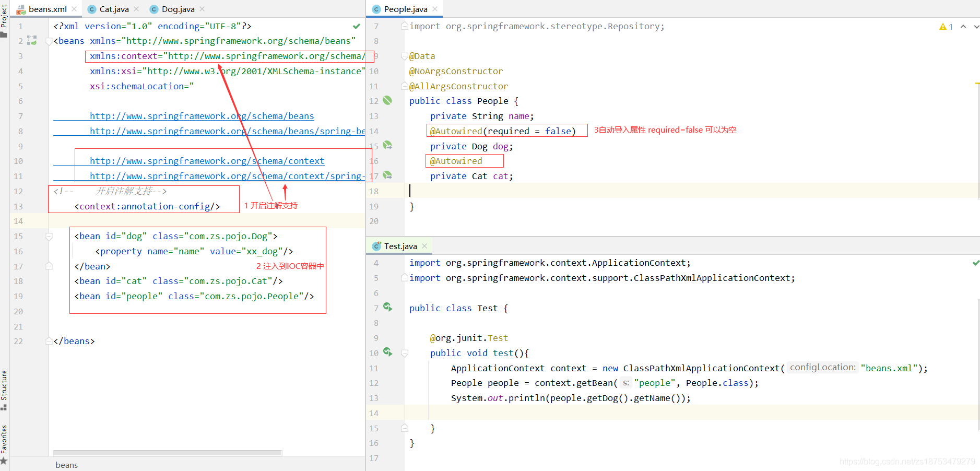Click the beans breadcrumb at the bottom
This screenshot has height=471, width=980.
66,465
